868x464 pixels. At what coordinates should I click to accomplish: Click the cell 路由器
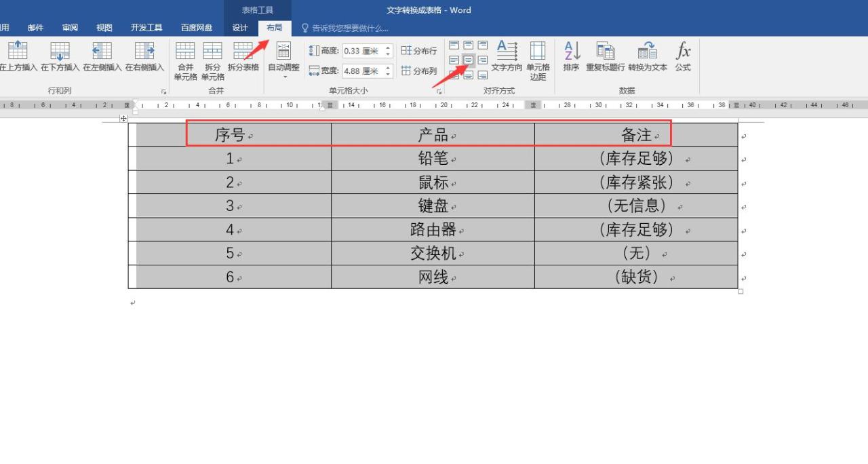coord(433,229)
